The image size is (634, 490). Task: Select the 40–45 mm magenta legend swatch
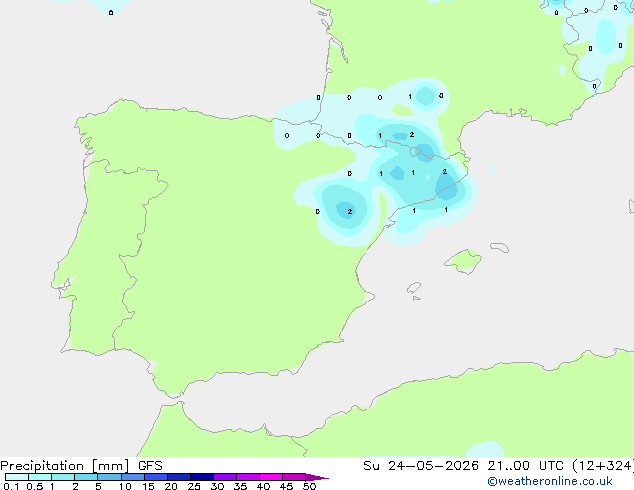(271, 477)
